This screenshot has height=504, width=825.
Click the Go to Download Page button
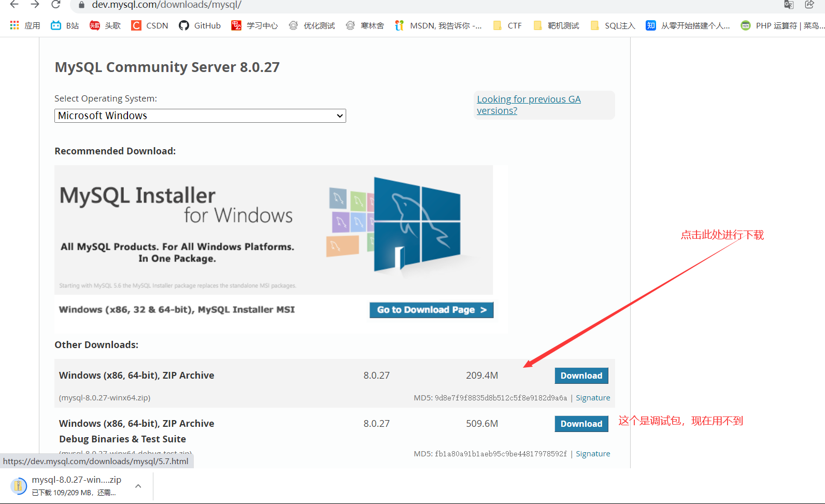coord(431,310)
